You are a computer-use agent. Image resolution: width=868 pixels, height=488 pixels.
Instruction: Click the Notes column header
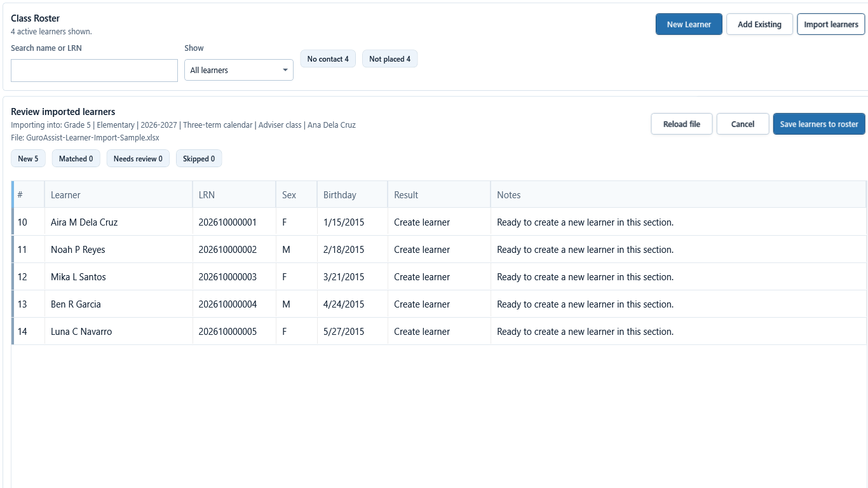pyautogui.click(x=678, y=194)
